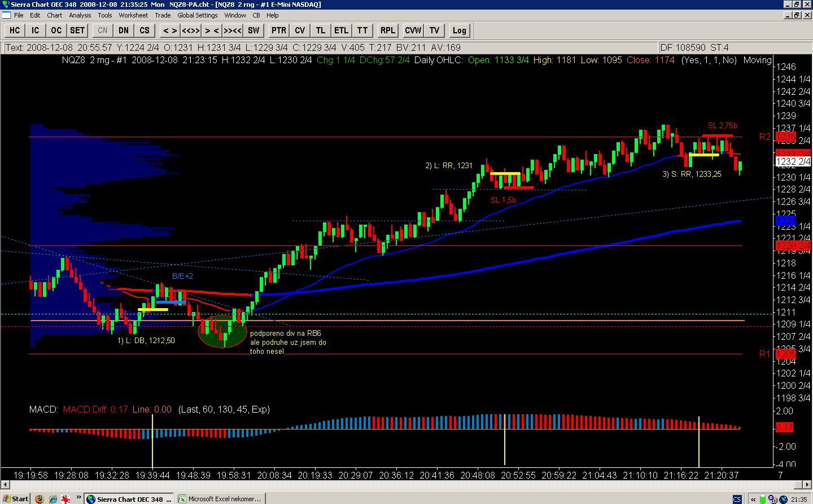Viewport: 813px width, 504px height.
Task: Switch to Microsoft Excel in the taskbar
Action: tap(220, 499)
